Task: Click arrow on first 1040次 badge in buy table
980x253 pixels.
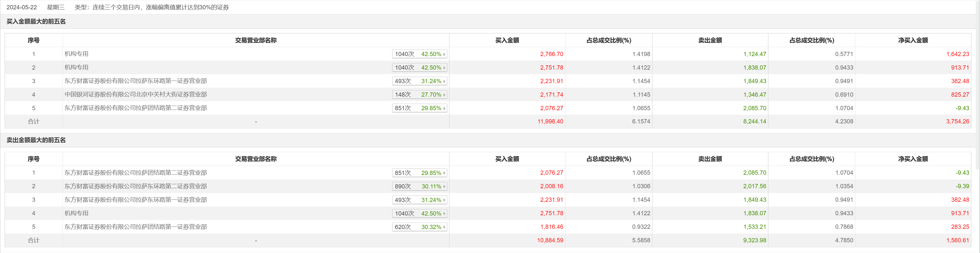Action: click(x=444, y=54)
